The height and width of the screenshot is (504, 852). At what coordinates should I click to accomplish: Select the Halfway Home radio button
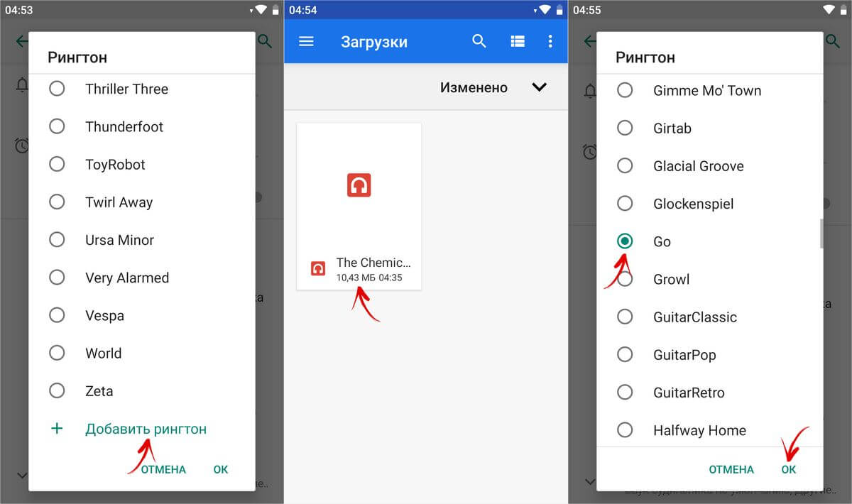point(625,429)
